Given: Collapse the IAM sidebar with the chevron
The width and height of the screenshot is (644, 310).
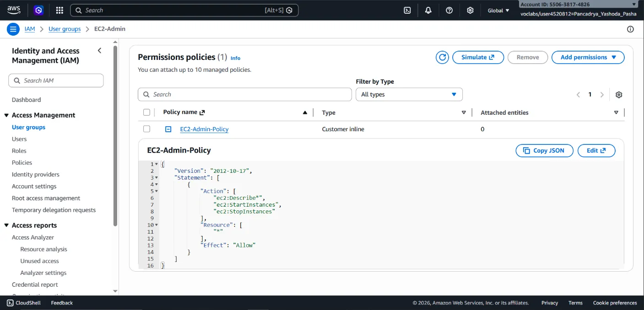Looking at the screenshot, I should 100,51.
